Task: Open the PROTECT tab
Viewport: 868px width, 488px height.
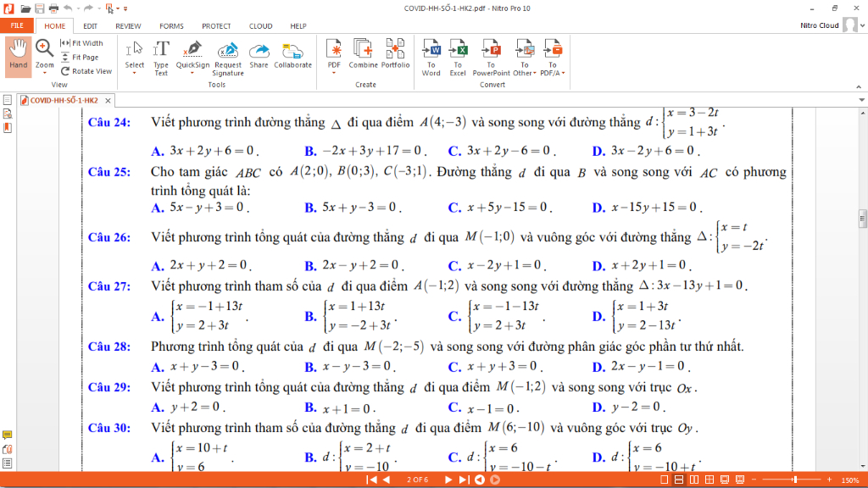Action: click(216, 26)
